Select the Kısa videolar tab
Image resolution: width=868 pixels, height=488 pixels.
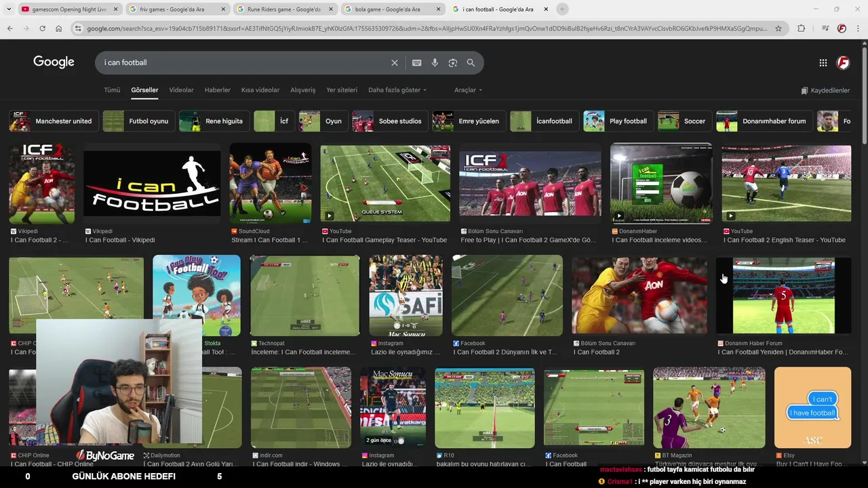[x=260, y=90]
